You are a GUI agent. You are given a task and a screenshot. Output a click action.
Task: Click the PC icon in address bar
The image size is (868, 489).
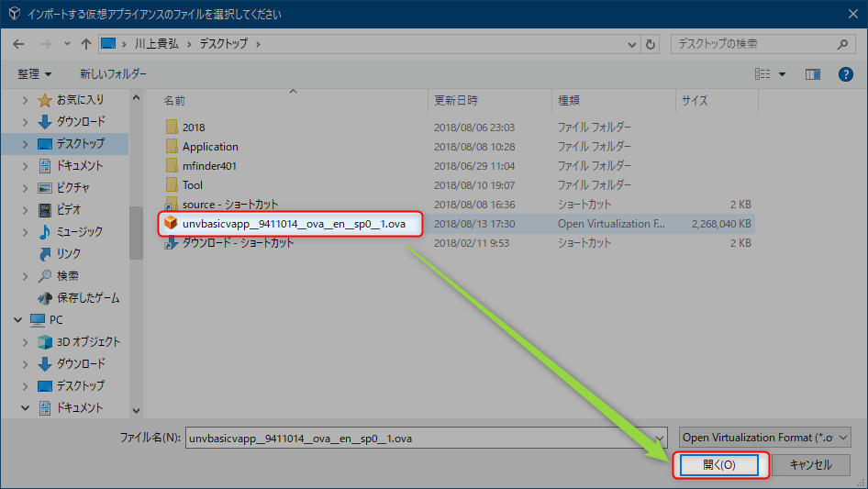[x=108, y=43]
